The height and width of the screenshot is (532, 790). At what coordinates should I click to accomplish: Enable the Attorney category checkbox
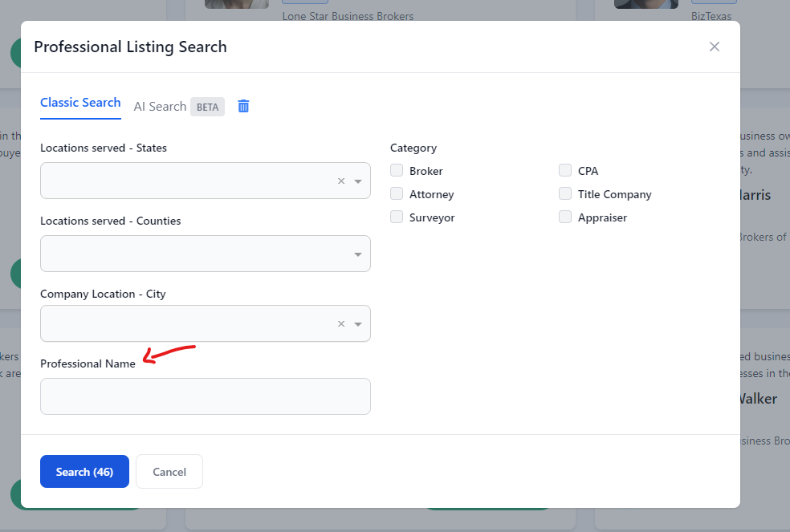click(397, 193)
